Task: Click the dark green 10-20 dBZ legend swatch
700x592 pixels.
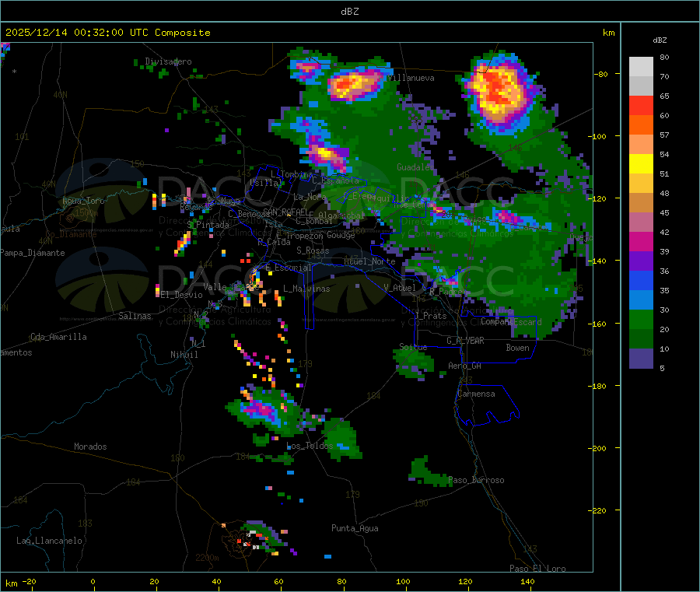Action: [x=641, y=339]
